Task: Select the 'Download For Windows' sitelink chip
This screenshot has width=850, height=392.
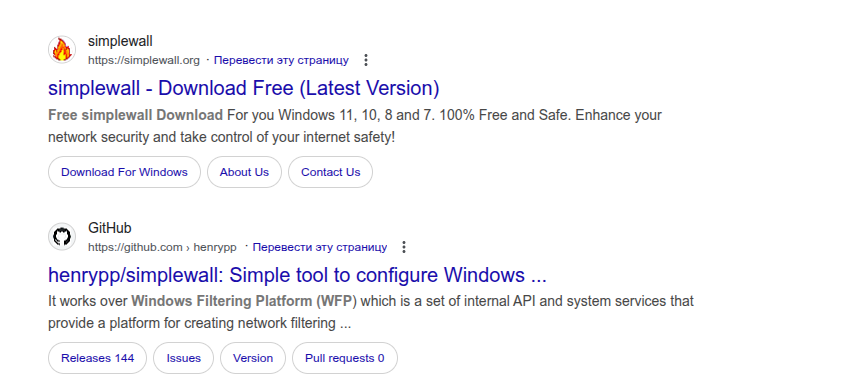Action: 124,172
